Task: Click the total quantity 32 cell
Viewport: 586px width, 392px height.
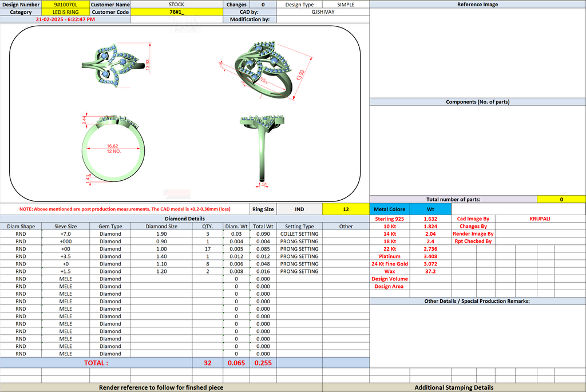Action: (x=207, y=363)
